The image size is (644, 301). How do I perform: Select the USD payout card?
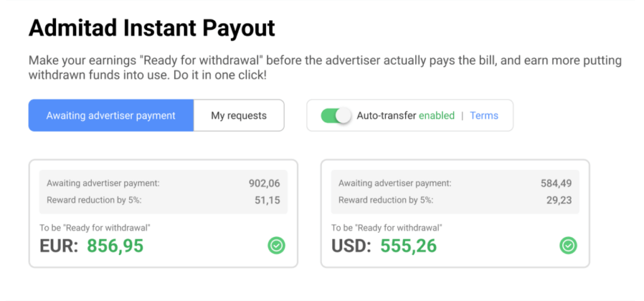(x=455, y=213)
